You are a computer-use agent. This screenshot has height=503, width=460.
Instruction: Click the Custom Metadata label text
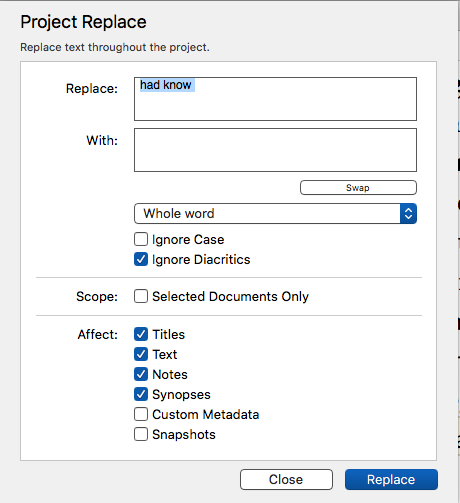(x=206, y=415)
